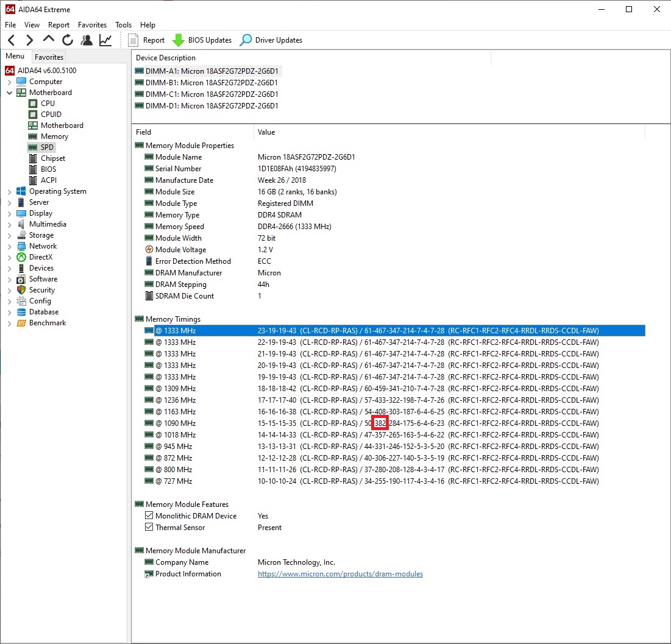The width and height of the screenshot is (671, 644).
Task: Select the Devices category in the tree
Action: click(35, 268)
